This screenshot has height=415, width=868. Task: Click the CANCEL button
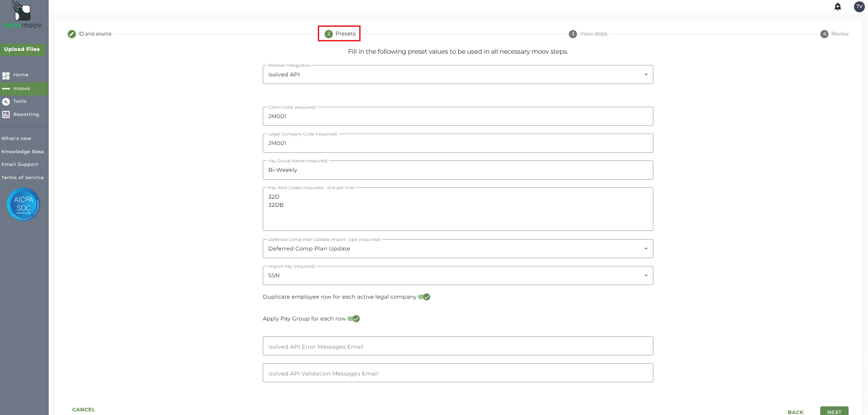84,410
